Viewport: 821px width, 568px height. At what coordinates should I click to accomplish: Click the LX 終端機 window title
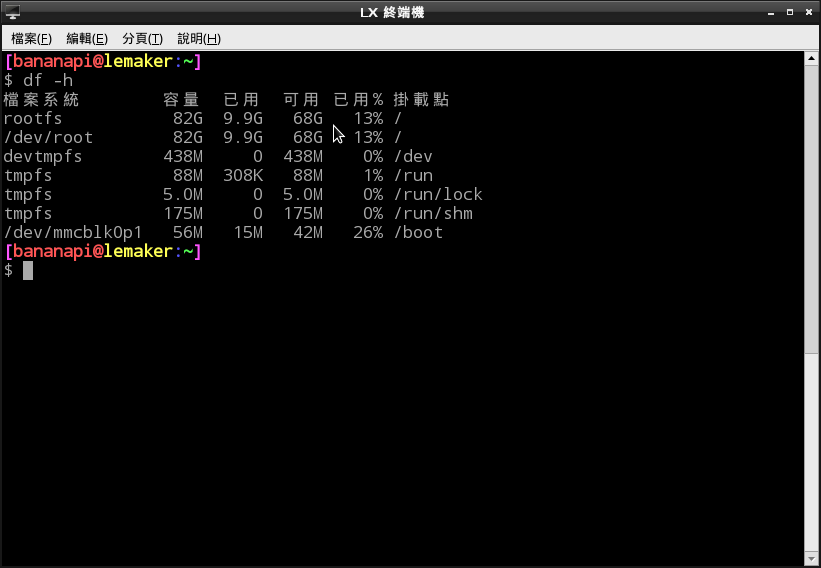(x=392, y=13)
